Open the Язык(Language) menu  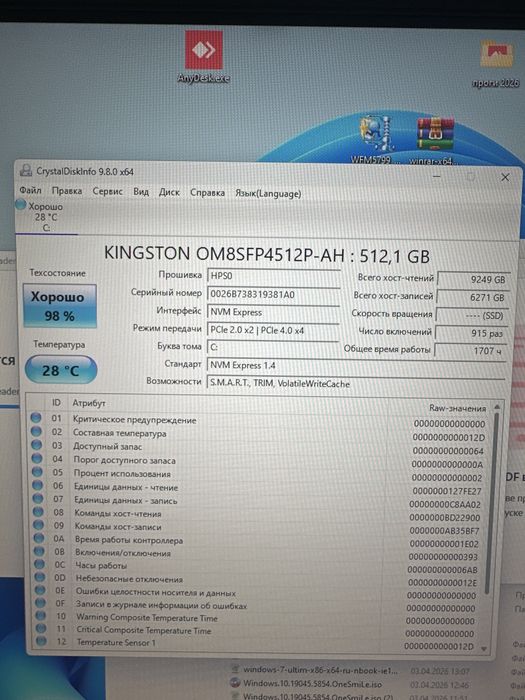(x=268, y=193)
